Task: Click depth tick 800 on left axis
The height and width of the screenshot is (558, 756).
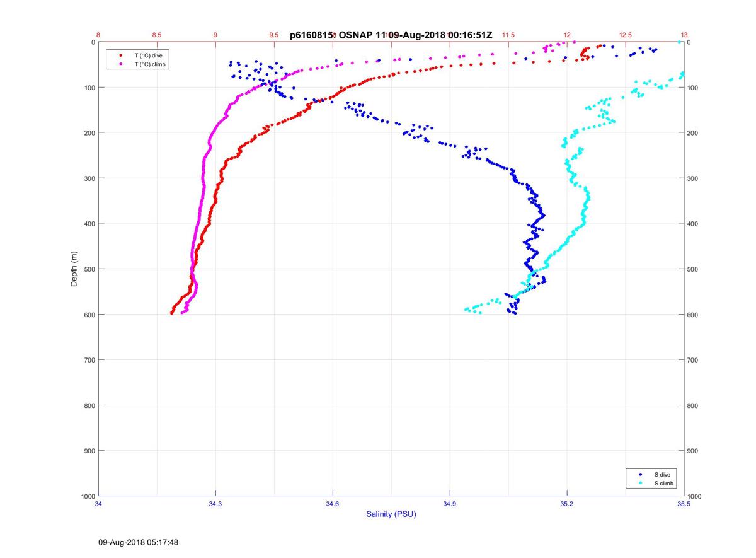Action: pos(89,405)
